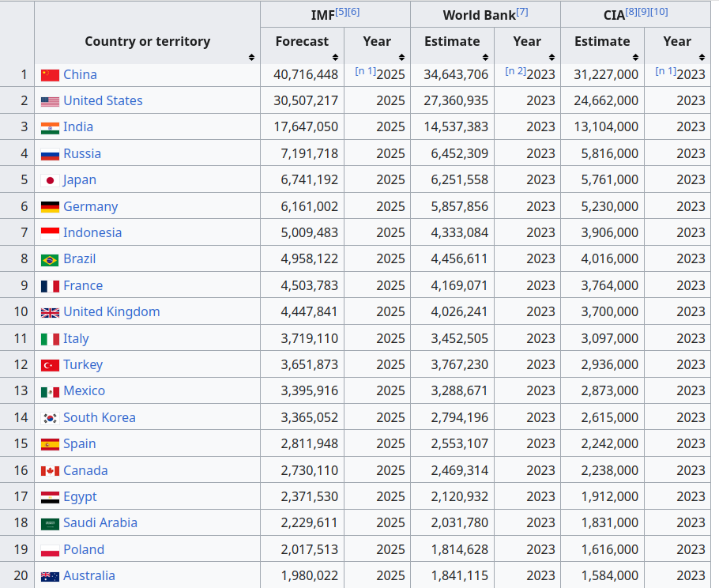
Task: Click the Brazil flag icon
Action: click(50, 260)
